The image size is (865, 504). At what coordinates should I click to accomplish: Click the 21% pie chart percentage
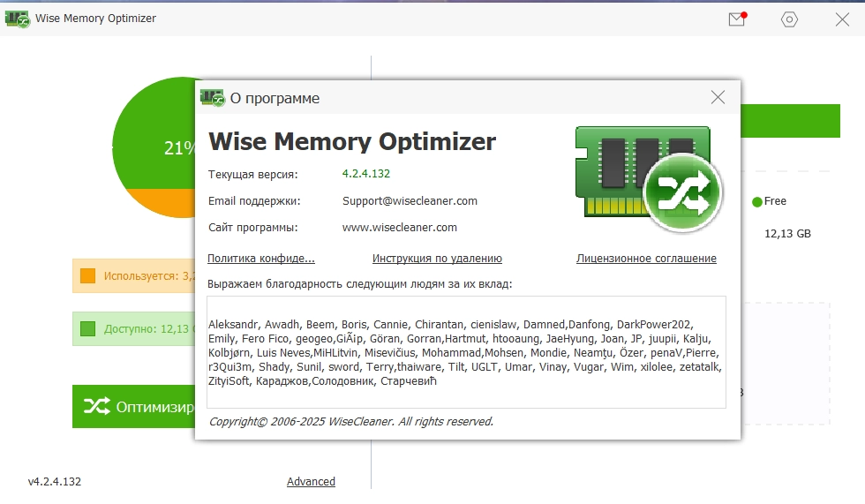click(x=179, y=147)
